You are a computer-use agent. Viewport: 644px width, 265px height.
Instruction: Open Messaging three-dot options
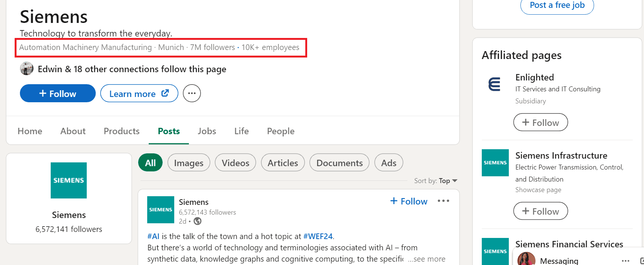(625, 260)
